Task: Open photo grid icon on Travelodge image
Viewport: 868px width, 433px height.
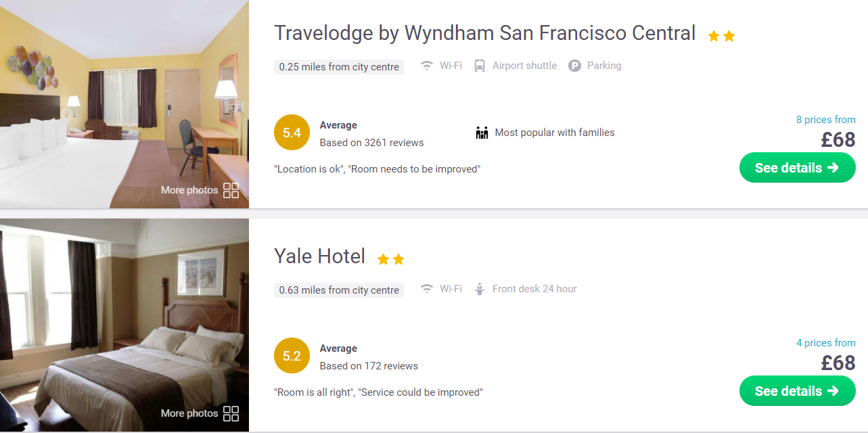Action: click(x=231, y=190)
